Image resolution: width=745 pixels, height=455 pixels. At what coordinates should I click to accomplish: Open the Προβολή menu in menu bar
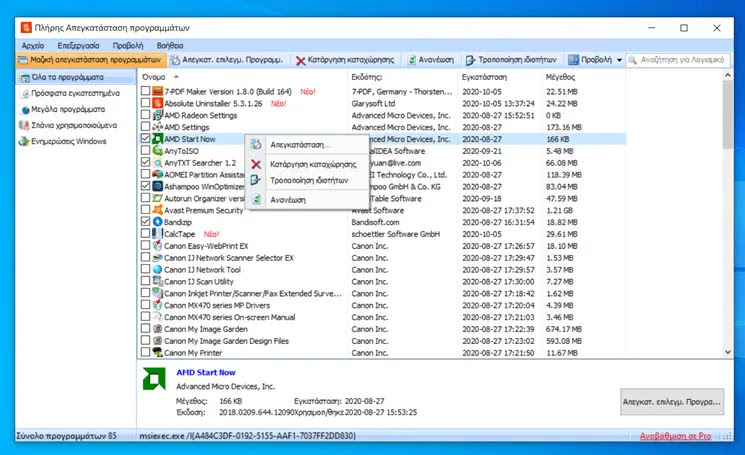pyautogui.click(x=128, y=46)
